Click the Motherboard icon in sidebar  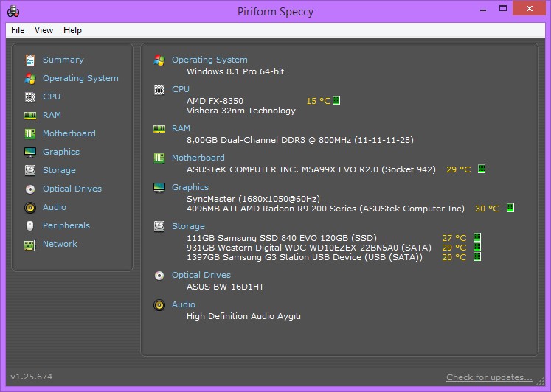tap(30, 133)
